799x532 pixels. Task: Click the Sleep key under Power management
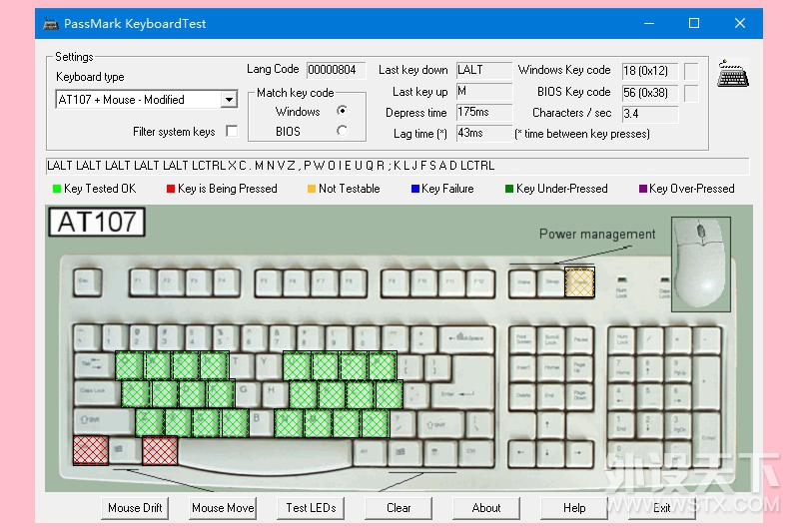tap(551, 283)
